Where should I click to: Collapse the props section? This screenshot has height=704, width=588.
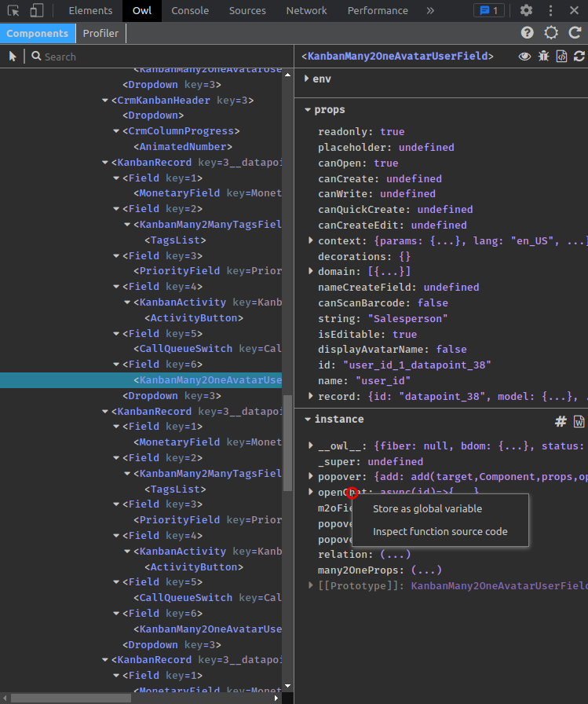tap(307, 109)
